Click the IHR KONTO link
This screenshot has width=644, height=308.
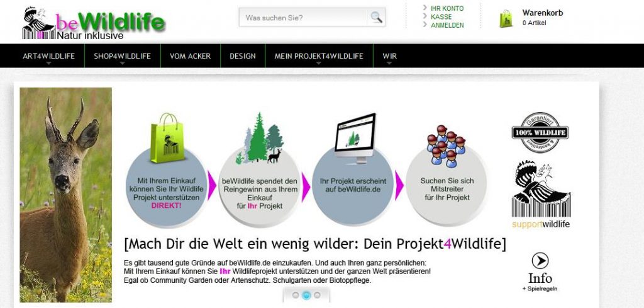[447, 8]
